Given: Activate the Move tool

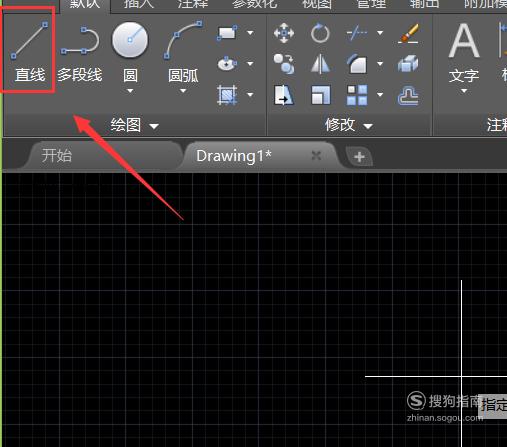Looking at the screenshot, I should tap(284, 33).
